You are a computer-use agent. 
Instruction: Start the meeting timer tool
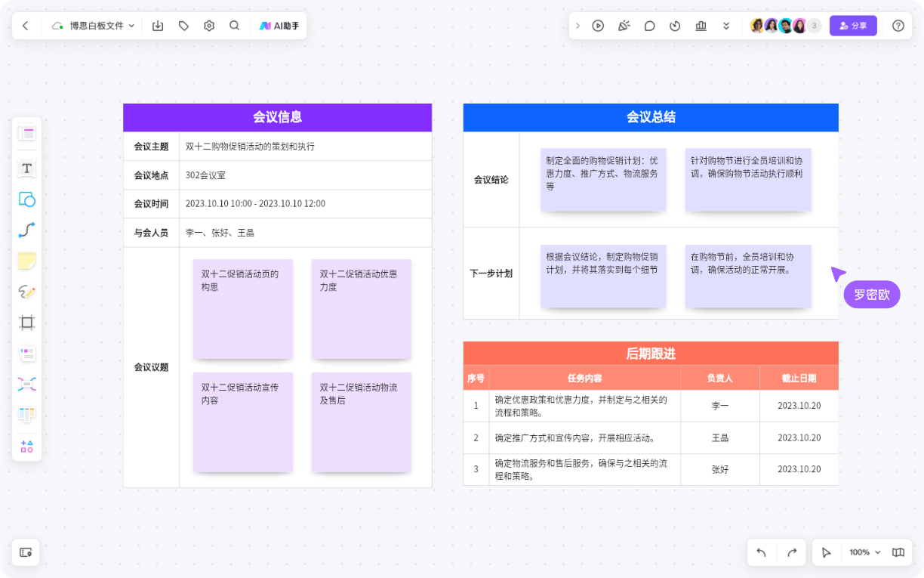pyautogui.click(x=675, y=25)
